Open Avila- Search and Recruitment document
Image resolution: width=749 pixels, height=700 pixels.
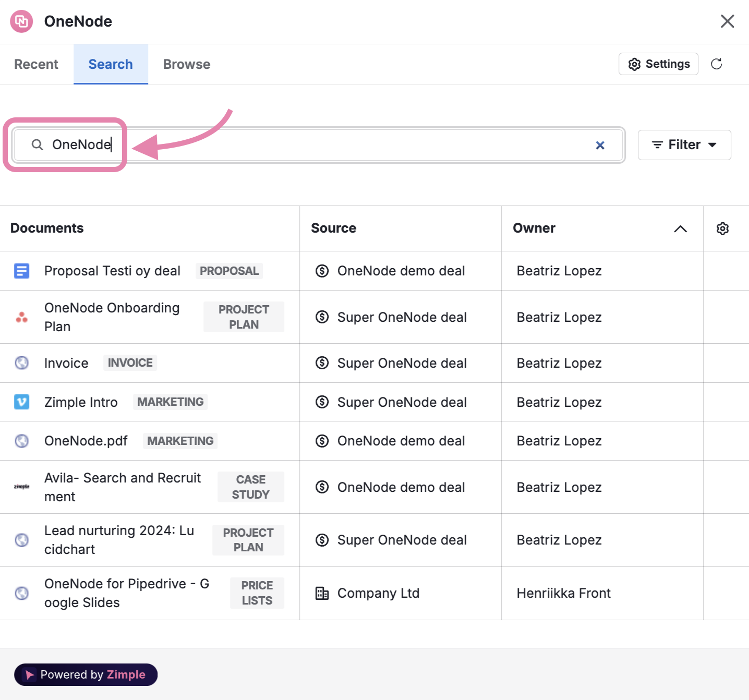click(x=123, y=487)
